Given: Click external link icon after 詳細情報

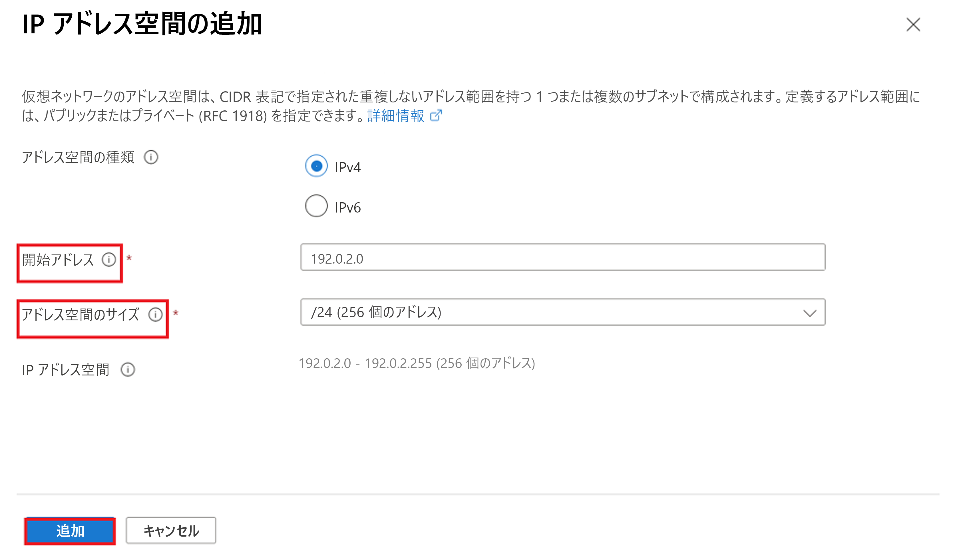Looking at the screenshot, I should 436,115.
